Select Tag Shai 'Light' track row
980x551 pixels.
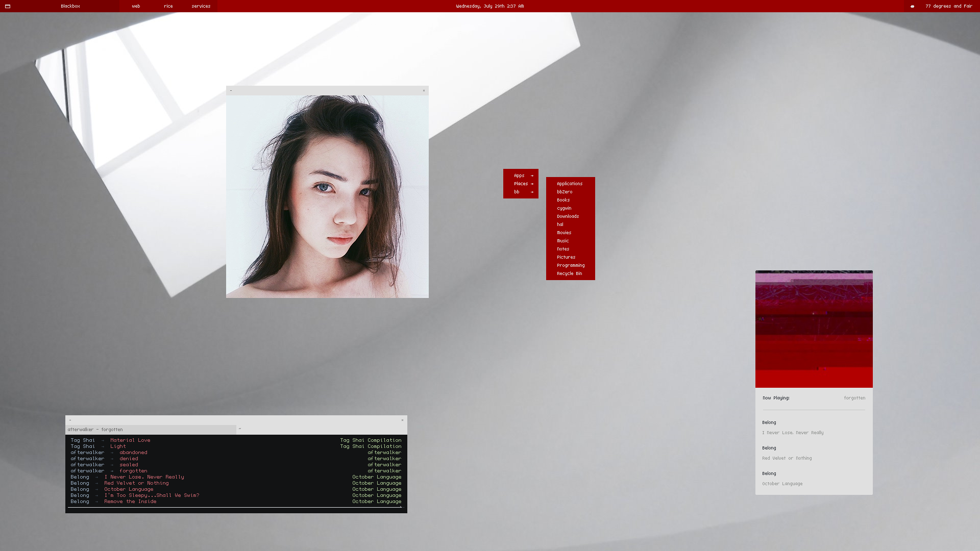[x=236, y=446]
